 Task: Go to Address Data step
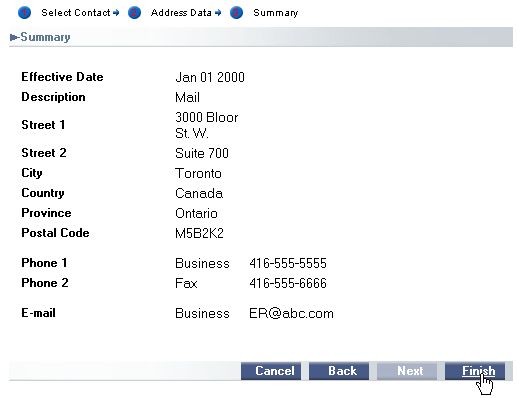(x=181, y=13)
